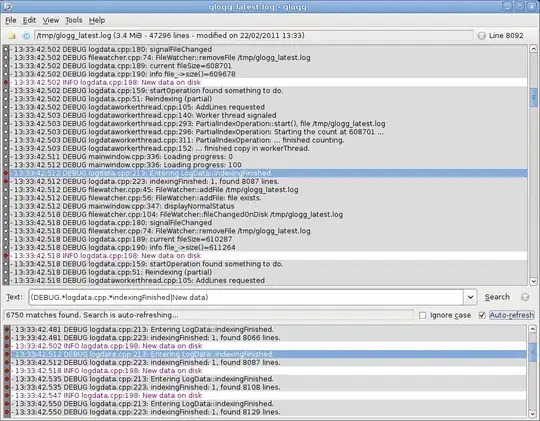Select filtered result 13:33:42.502 INFO New data on disk
The width and height of the screenshot is (540, 421).
tap(268, 346)
